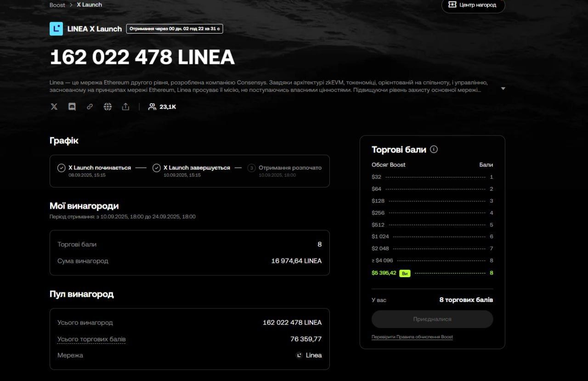Click the $32 volume row
Image resolution: width=588 pixels, height=381 pixels.
click(x=432, y=177)
